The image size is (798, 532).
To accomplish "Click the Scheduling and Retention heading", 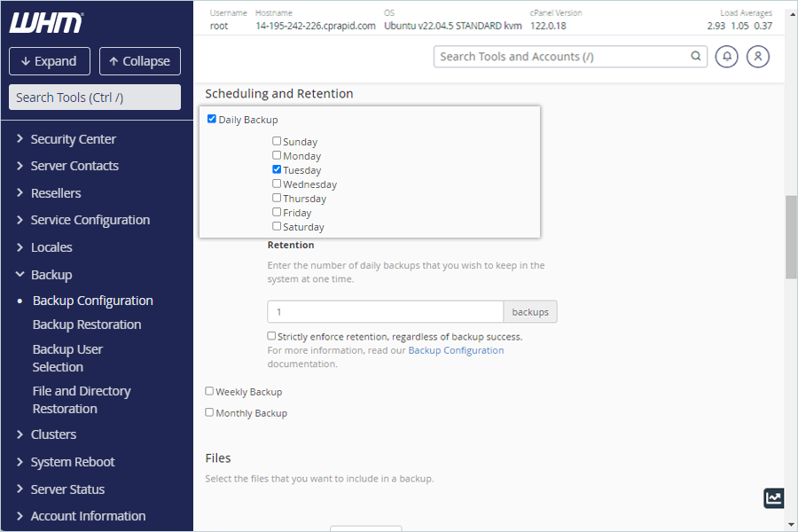I will (279, 94).
